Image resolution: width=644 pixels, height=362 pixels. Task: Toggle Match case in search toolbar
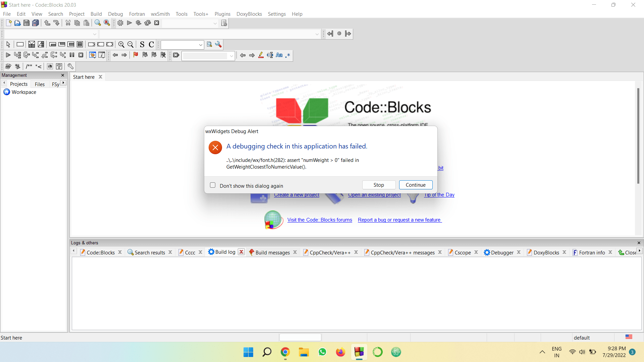point(279,55)
